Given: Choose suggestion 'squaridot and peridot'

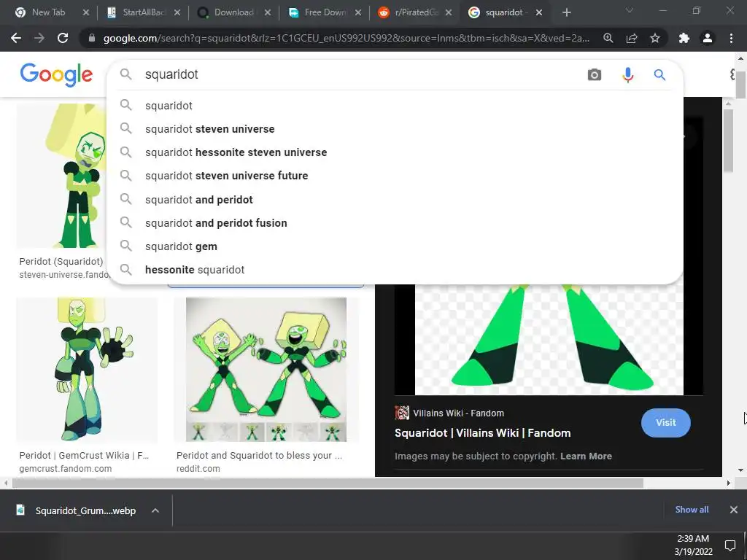Looking at the screenshot, I should click(x=396, y=200).
